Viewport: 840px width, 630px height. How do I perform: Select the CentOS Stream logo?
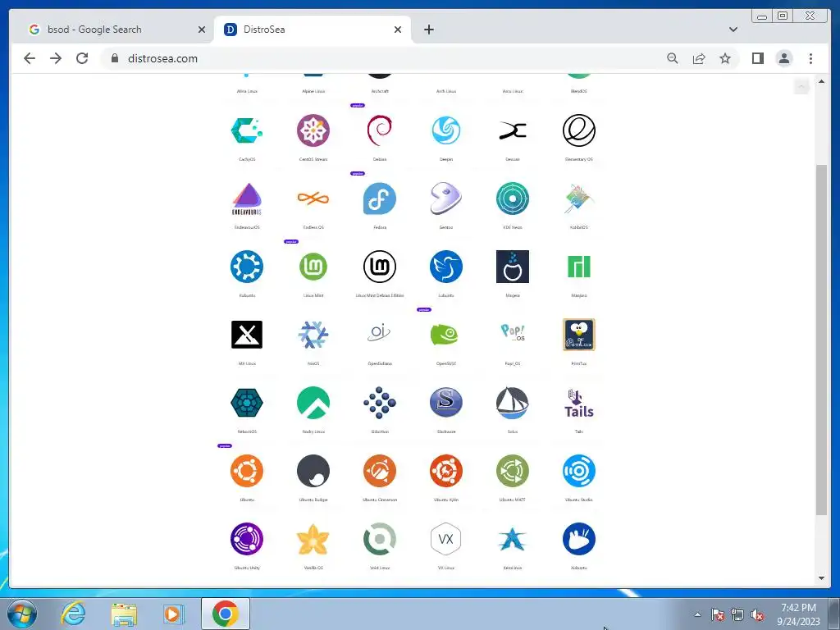coord(313,130)
